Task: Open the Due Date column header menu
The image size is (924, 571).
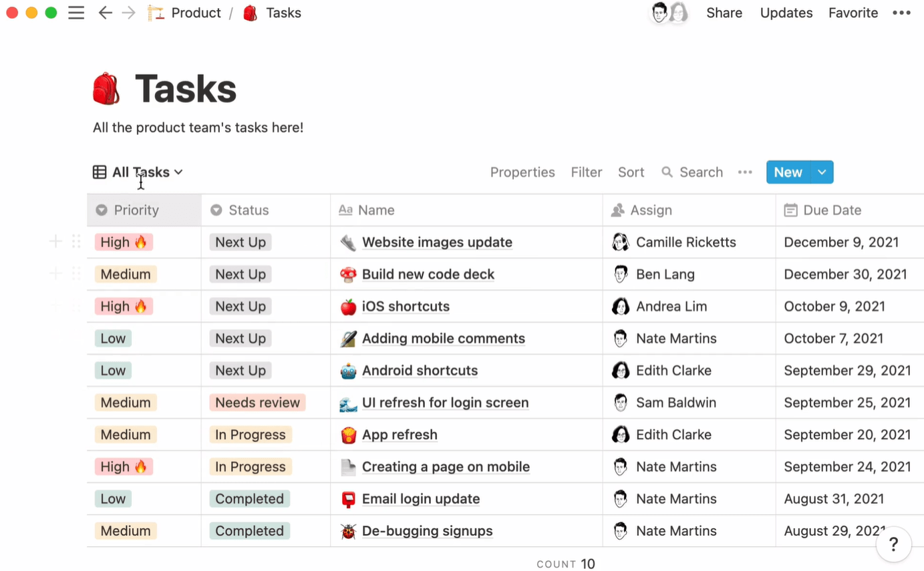Action: [850, 210]
